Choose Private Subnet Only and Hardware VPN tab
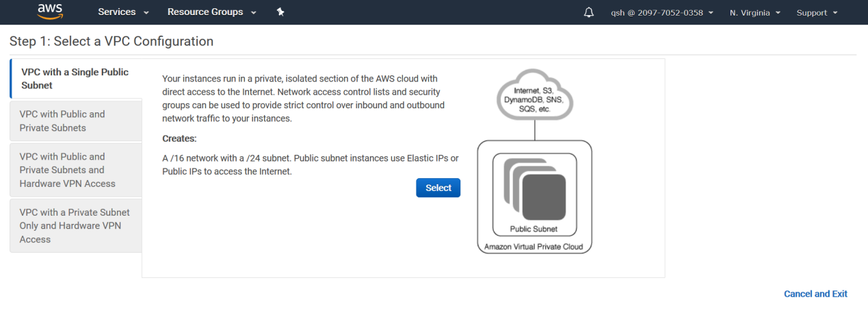Image resolution: width=868 pixels, height=313 pixels. 76,225
